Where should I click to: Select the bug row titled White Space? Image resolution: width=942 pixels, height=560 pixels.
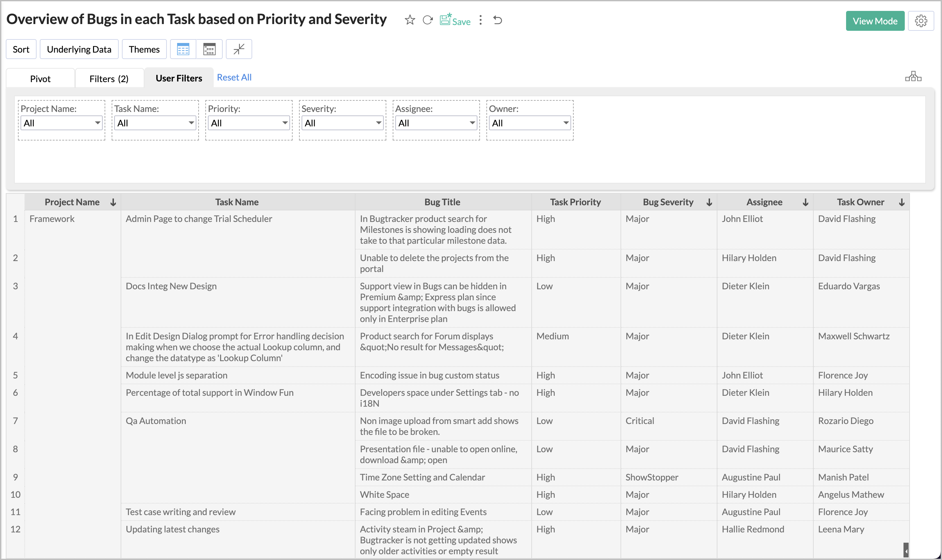click(385, 494)
